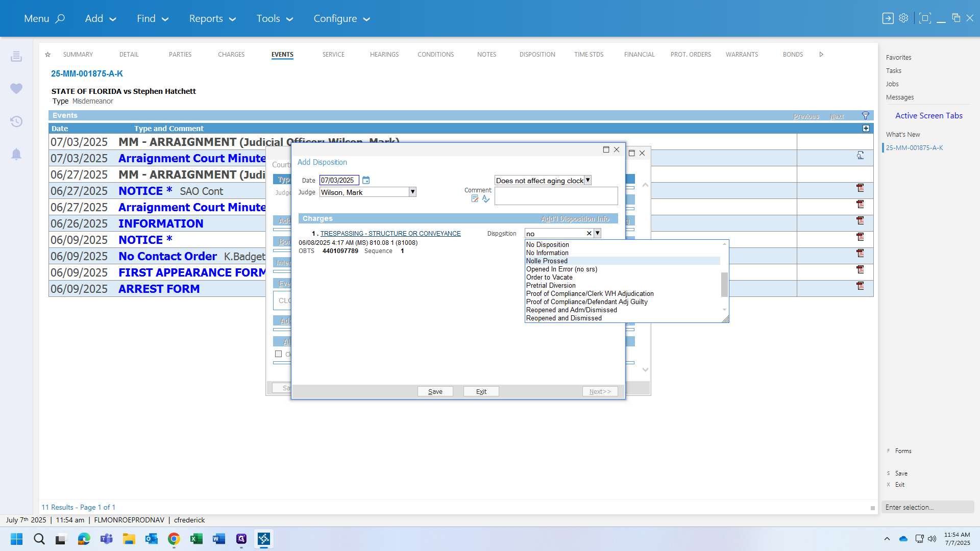
Task: Switch to the HEARINGS tab
Action: click(384, 55)
